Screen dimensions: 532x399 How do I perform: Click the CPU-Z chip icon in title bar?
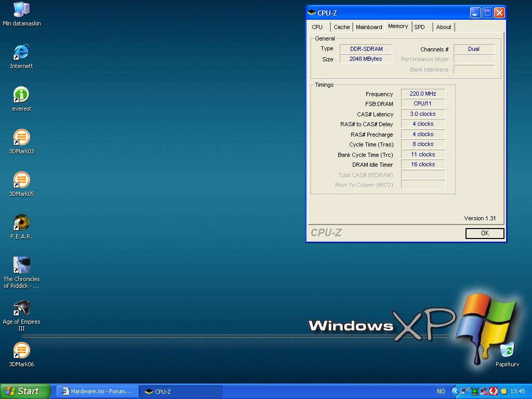[x=312, y=13]
